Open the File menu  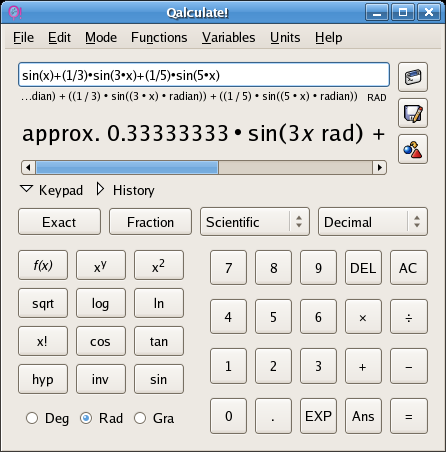pos(23,38)
